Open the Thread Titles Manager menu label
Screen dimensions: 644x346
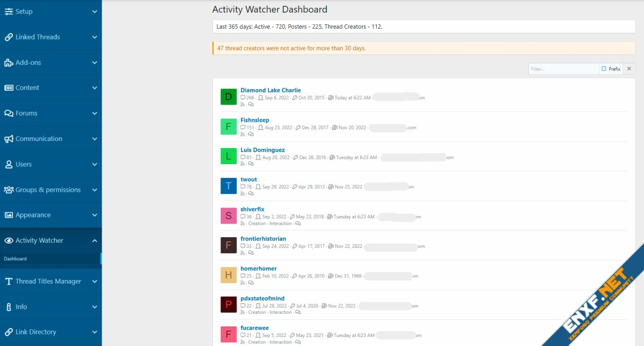point(48,282)
